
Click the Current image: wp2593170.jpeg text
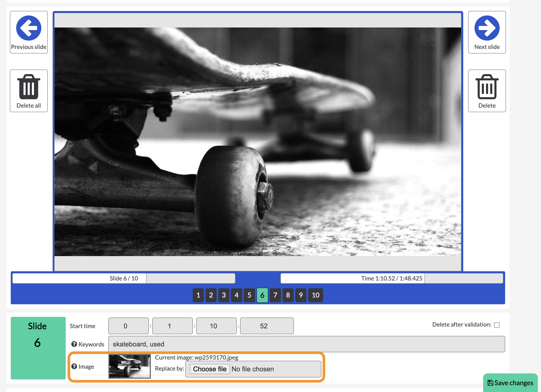pyautogui.click(x=197, y=357)
